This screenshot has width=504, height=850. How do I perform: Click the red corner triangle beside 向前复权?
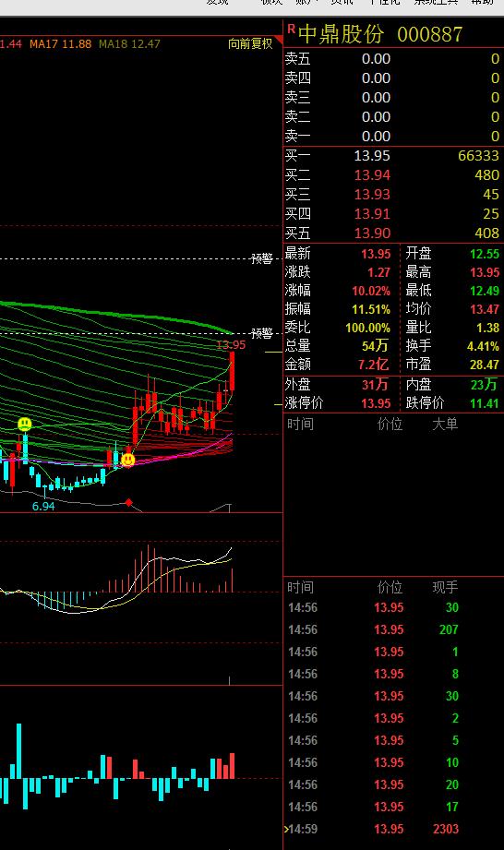[x=279, y=40]
